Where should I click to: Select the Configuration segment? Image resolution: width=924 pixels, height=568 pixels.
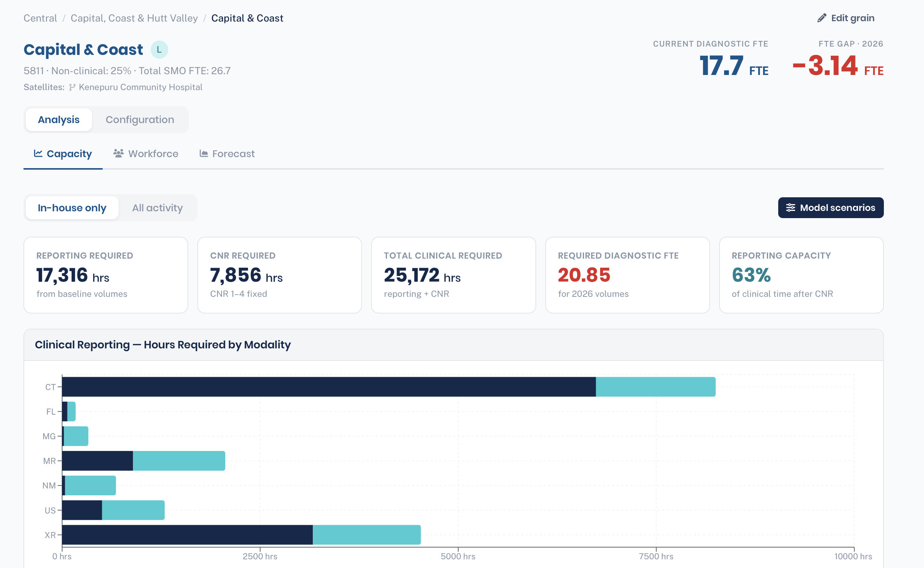tap(140, 120)
